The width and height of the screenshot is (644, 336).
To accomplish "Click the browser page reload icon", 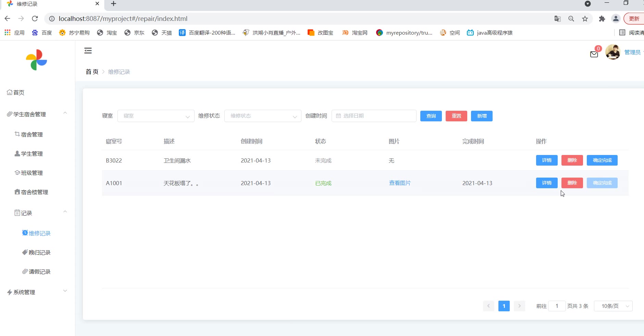I will (x=35, y=19).
